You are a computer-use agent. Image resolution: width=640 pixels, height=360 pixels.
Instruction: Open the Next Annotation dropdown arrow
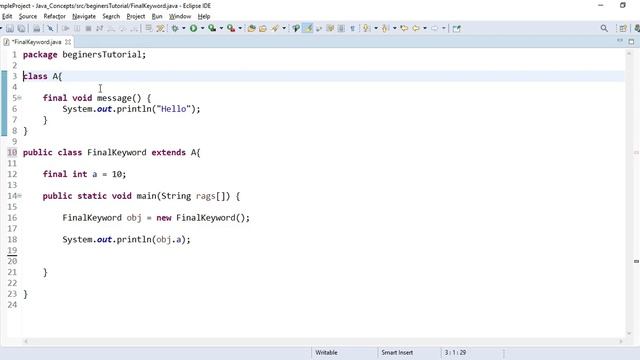tap(376, 29)
